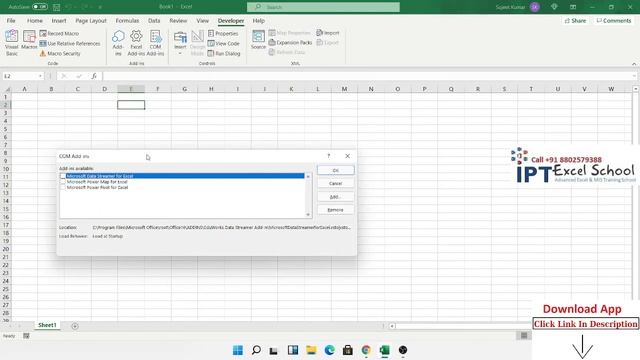Image resolution: width=640 pixels, height=360 pixels.
Task: Save the workbook from the title bar
Action: click(x=56, y=7)
